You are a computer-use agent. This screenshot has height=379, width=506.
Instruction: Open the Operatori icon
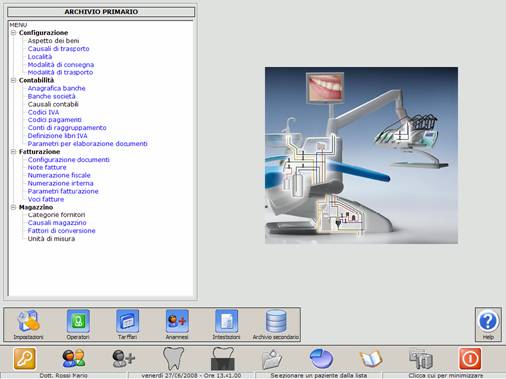78,321
